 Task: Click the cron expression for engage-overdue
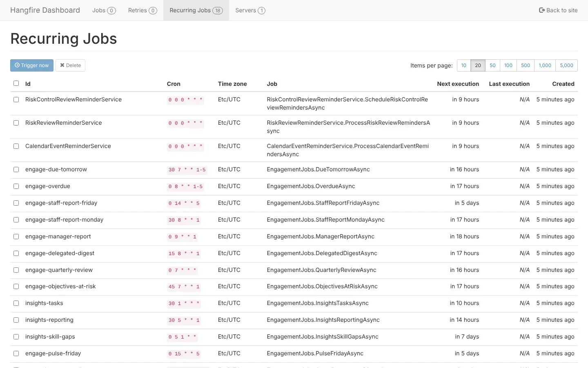pyautogui.click(x=186, y=186)
